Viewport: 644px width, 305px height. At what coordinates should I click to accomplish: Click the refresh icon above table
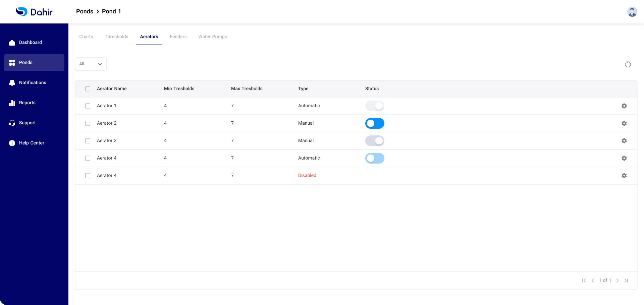pos(628,64)
